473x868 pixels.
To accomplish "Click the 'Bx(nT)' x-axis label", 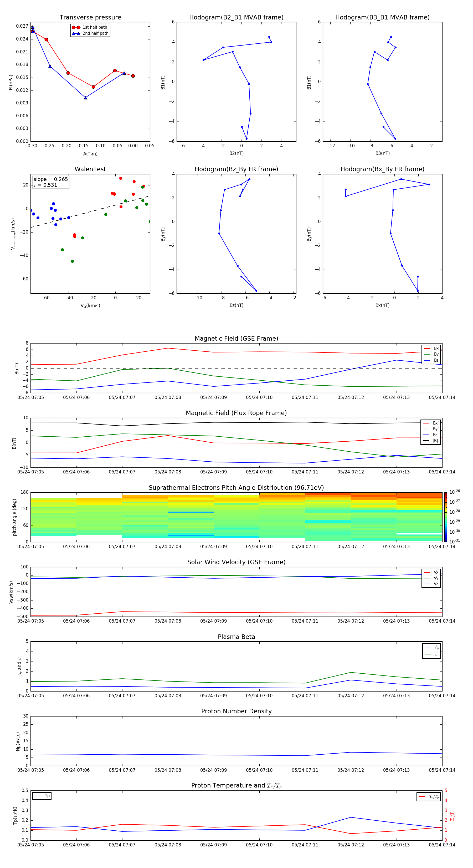I will [x=382, y=306].
